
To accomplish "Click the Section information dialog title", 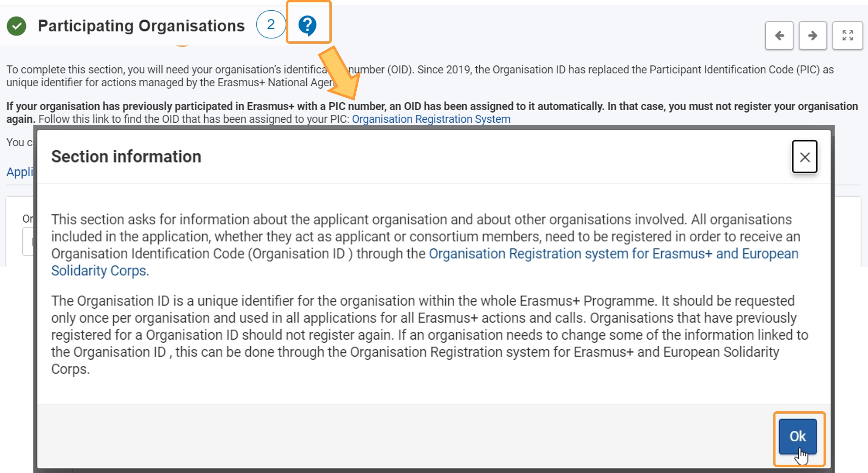I will coord(126,157).
